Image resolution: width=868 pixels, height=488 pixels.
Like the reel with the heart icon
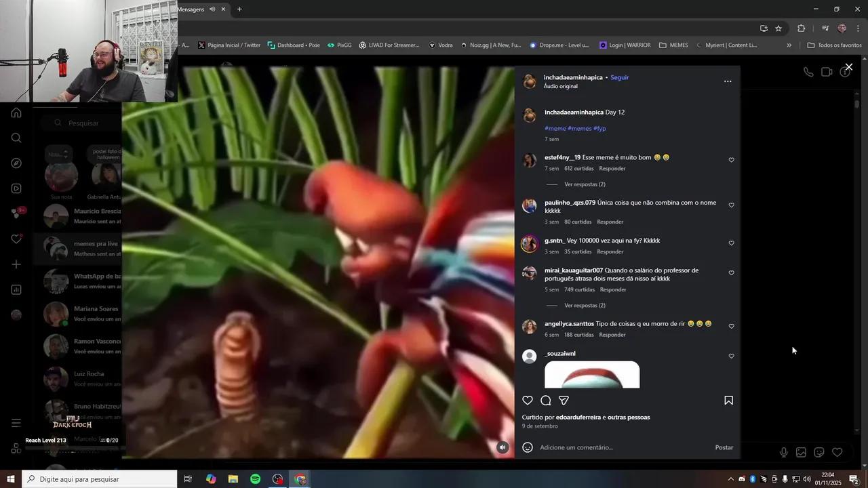pyautogui.click(x=527, y=400)
